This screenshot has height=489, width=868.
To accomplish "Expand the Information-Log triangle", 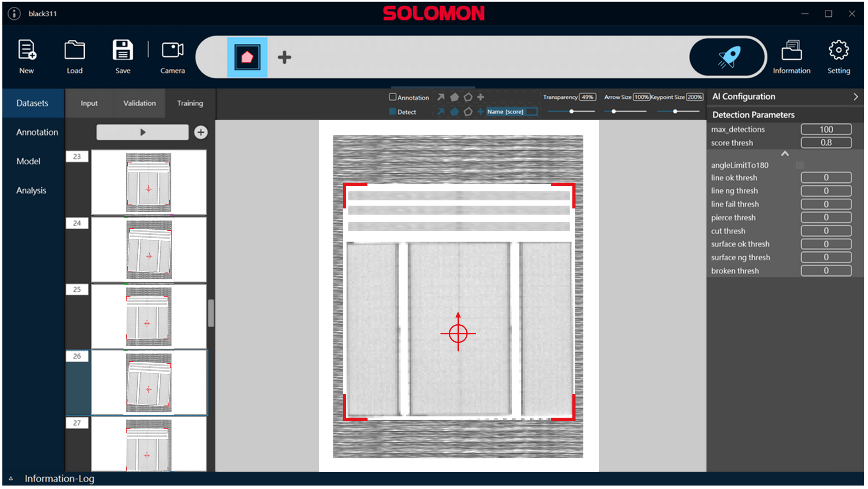I will point(11,478).
